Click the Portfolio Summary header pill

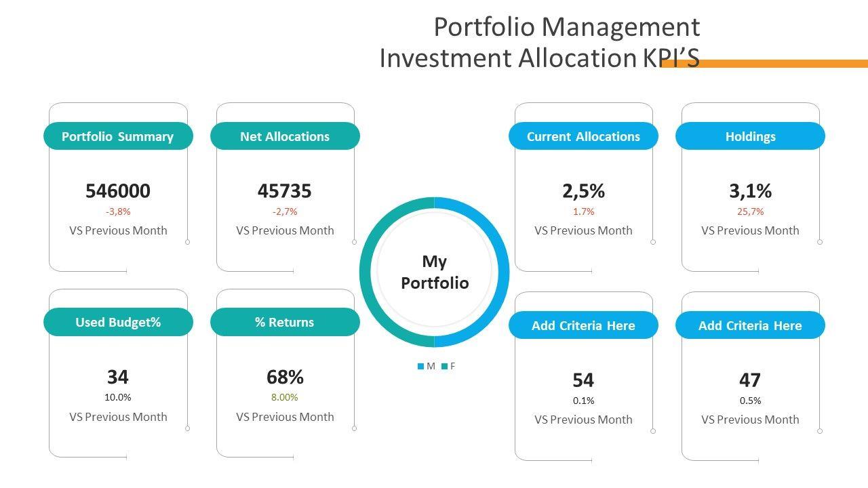pyautogui.click(x=118, y=136)
